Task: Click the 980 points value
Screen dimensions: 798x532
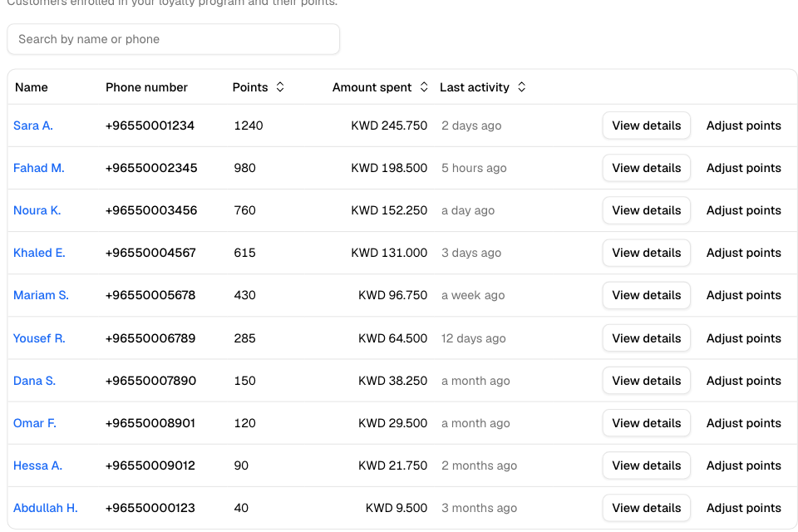Action: point(244,168)
